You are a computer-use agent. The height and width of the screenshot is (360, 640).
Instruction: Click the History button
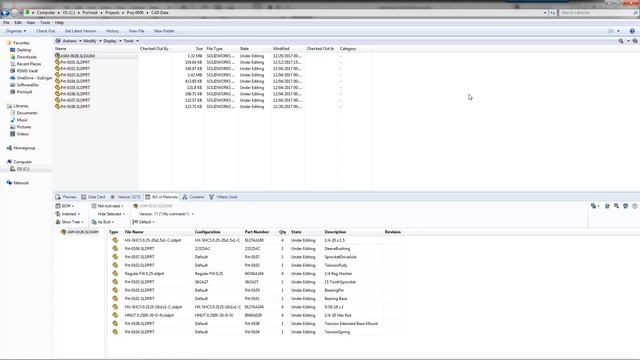112,31
